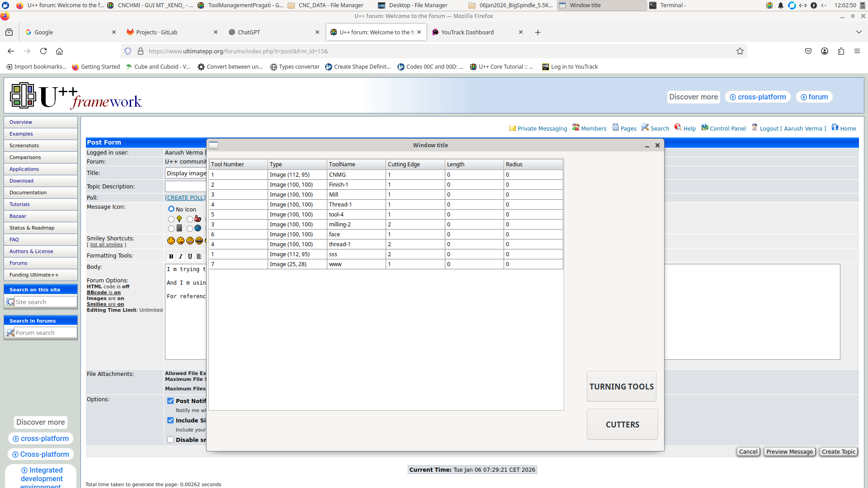Switch to the YouTrack Dashboard tab
This screenshot has width=868, height=488.
tap(467, 32)
